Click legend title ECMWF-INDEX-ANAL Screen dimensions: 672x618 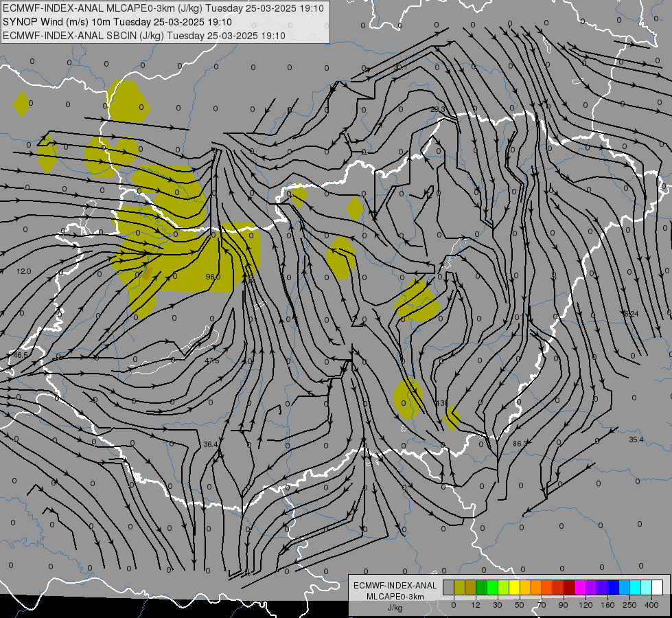[395, 586]
